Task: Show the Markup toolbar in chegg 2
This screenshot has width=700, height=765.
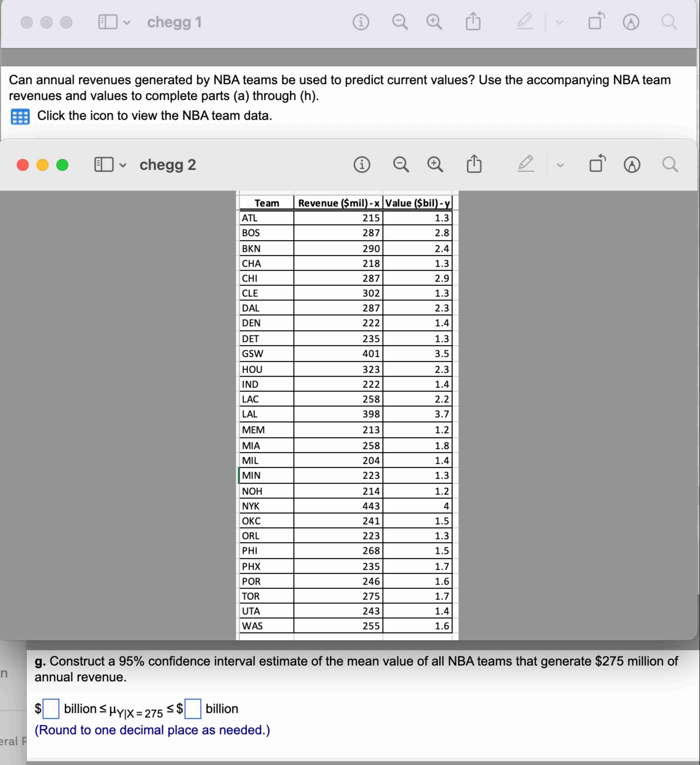Action: point(632,165)
